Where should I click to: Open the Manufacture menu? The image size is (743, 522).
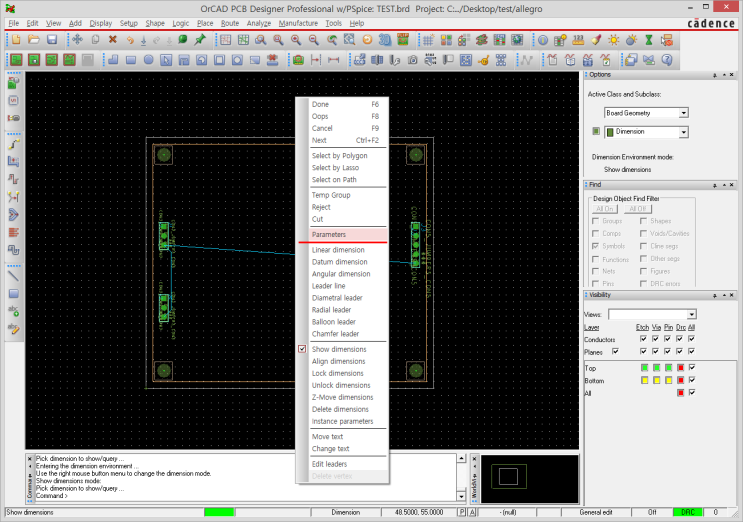tap(298, 22)
